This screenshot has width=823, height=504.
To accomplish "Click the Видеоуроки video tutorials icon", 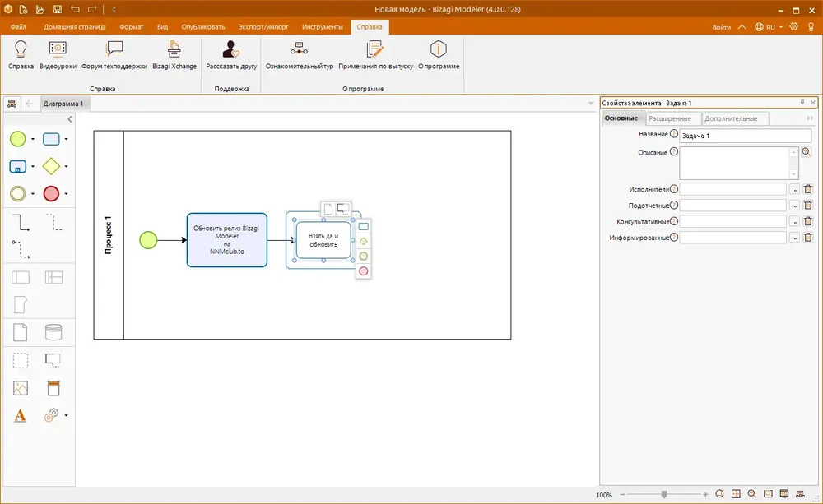I will tap(58, 49).
